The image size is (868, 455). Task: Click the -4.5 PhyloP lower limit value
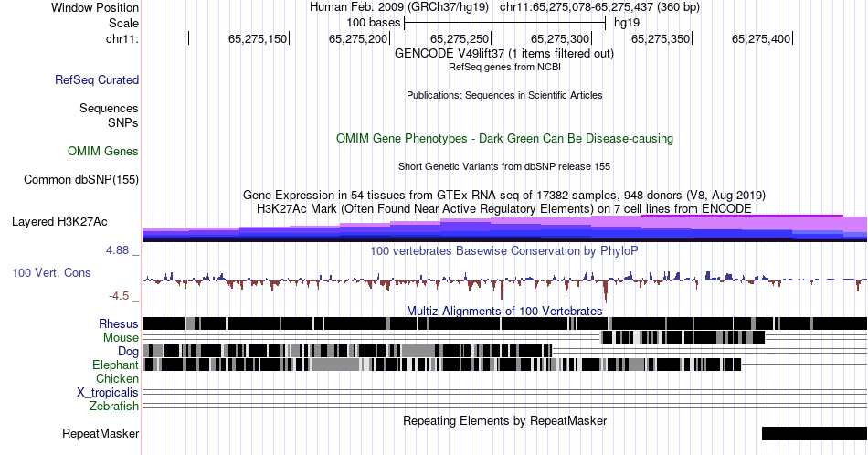point(119,296)
